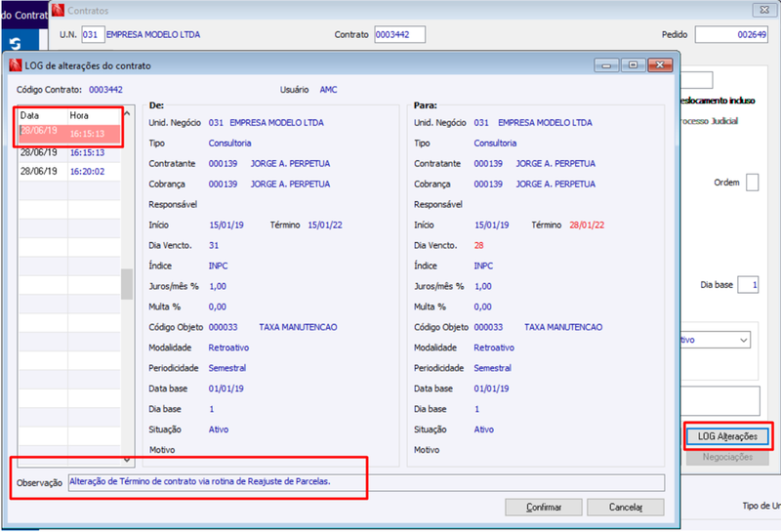Screen dimensions: 781x532
Task: Click the Contrato field showing 0003442
Action: coord(400,35)
